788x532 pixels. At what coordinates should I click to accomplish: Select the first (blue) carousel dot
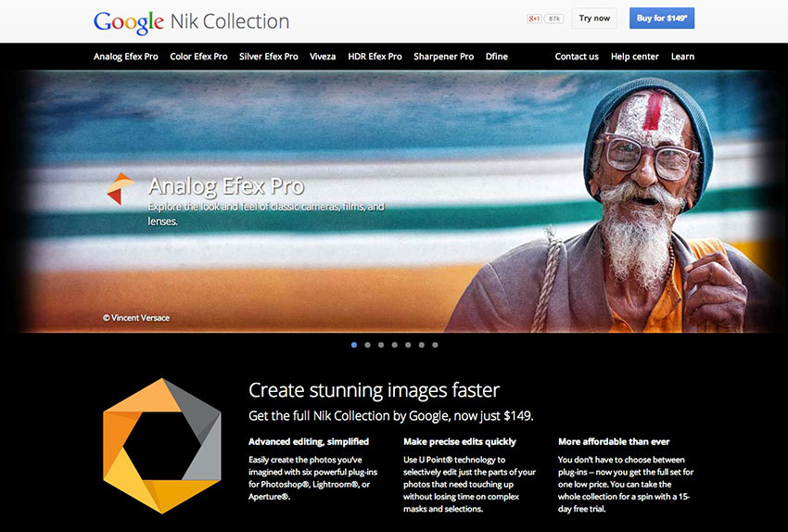(354, 345)
